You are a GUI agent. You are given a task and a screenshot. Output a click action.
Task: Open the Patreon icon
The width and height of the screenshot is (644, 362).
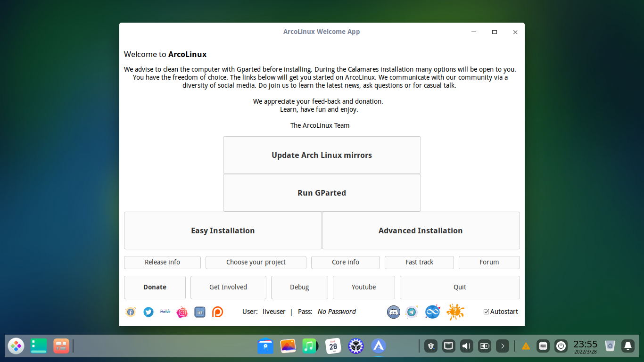click(x=217, y=312)
